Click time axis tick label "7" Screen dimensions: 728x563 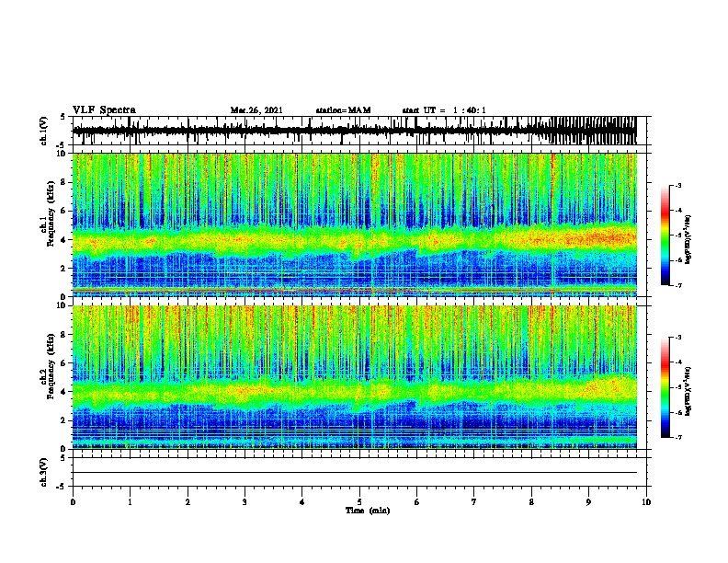click(474, 502)
